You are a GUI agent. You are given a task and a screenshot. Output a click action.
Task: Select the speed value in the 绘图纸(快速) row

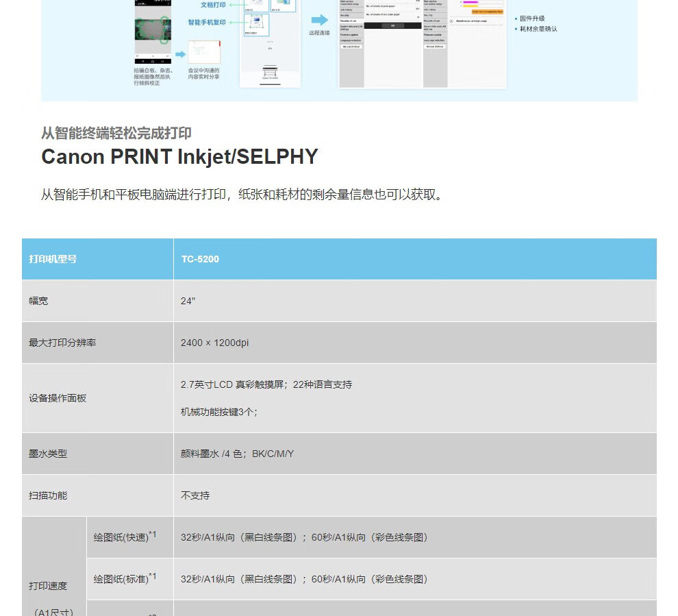[x=304, y=537]
